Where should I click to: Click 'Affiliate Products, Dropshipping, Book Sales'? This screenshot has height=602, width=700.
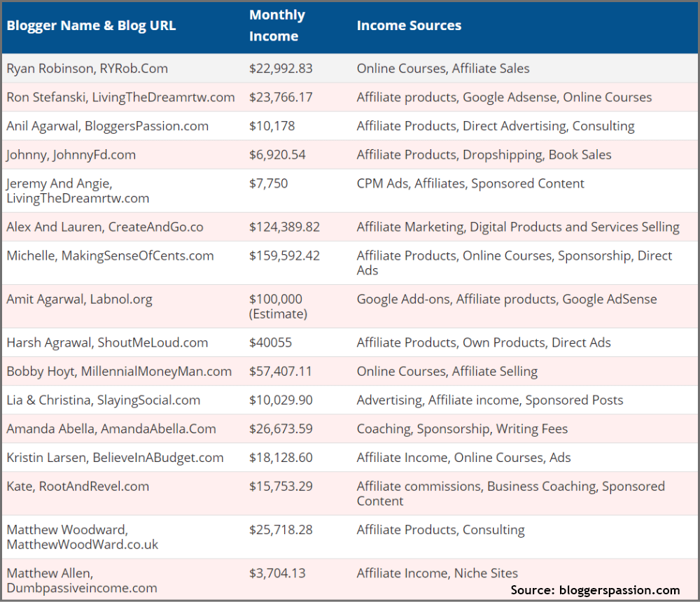[x=484, y=155]
